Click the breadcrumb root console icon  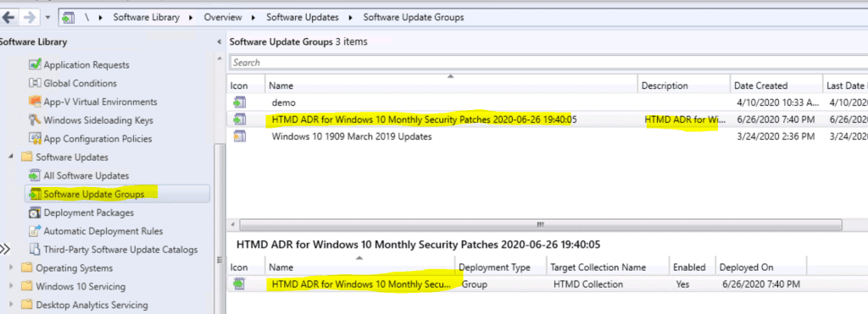point(68,17)
